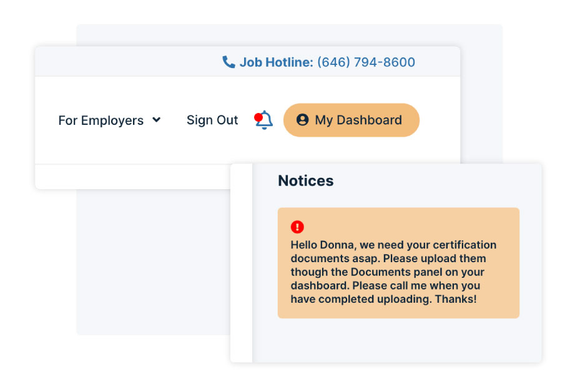Click the top hotline bar background

click(129, 62)
